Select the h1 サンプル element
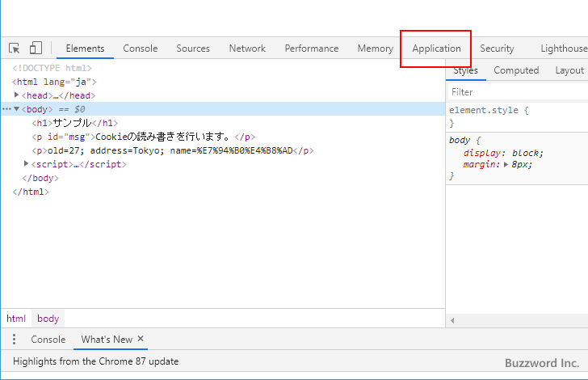 click(x=75, y=123)
